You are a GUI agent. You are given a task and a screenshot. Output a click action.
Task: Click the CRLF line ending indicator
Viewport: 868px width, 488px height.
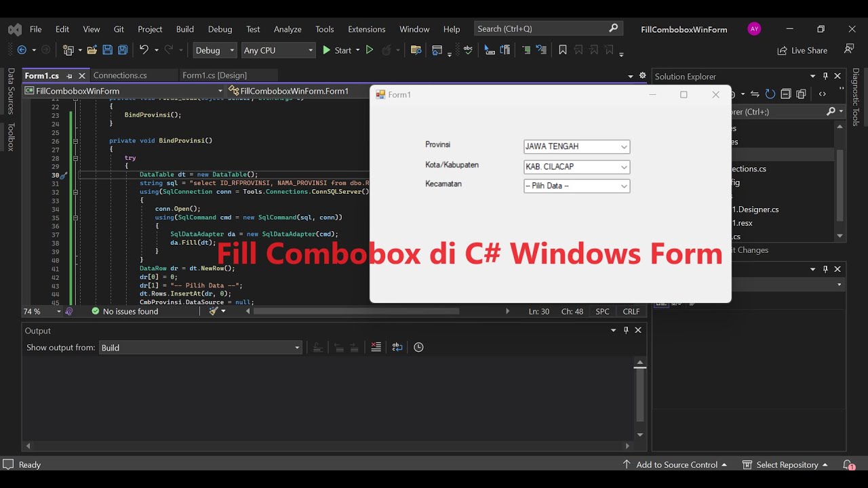click(631, 311)
